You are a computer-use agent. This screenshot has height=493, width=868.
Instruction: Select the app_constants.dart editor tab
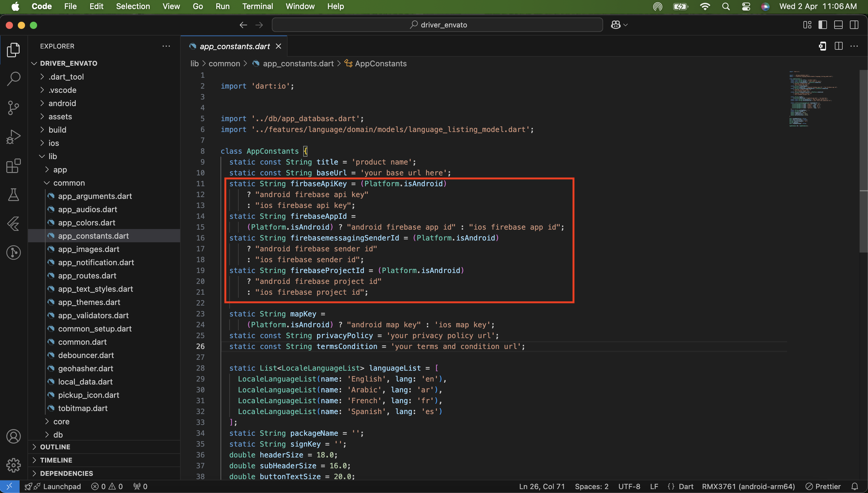[234, 46]
